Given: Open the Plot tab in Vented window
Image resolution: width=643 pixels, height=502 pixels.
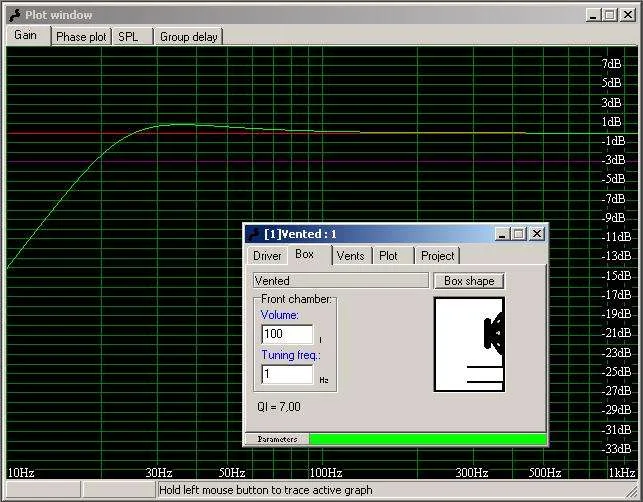Looking at the screenshot, I should [393, 256].
